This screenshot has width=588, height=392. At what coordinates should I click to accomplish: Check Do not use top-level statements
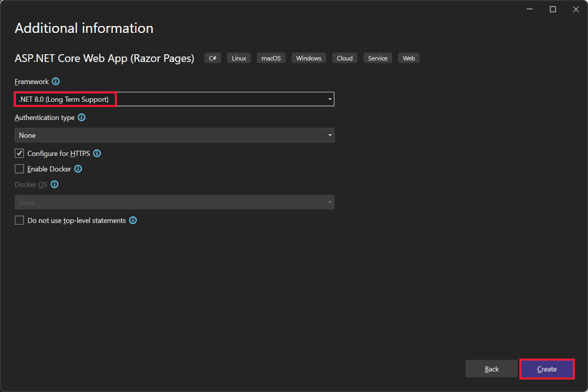[19, 220]
